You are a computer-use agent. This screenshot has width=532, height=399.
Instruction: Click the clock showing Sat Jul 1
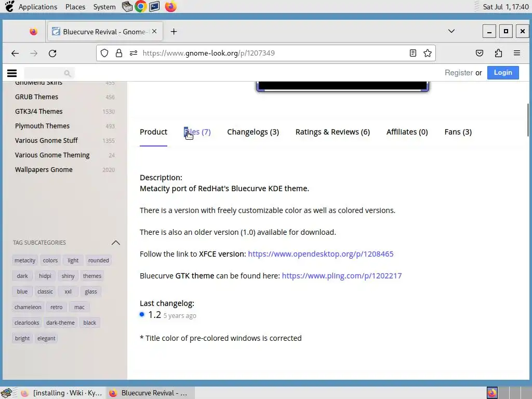coord(506,7)
